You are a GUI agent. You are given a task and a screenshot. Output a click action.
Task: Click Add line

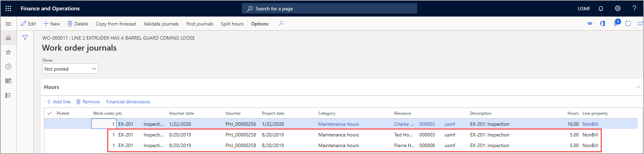(x=58, y=102)
